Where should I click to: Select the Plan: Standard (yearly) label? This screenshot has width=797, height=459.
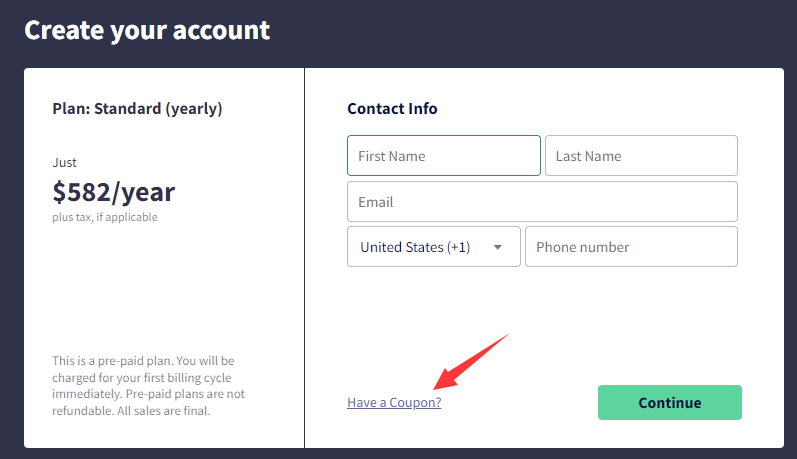[x=137, y=108]
